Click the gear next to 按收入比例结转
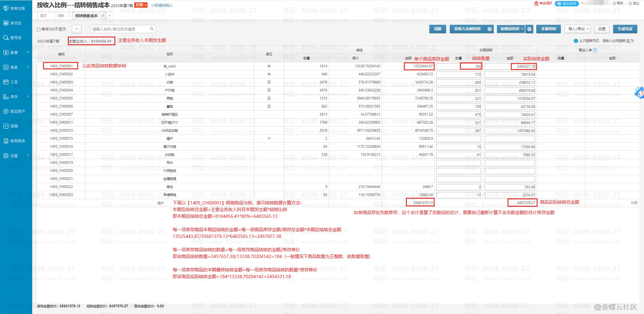Screen dimensions: 644x314 pyautogui.click(x=490, y=29)
